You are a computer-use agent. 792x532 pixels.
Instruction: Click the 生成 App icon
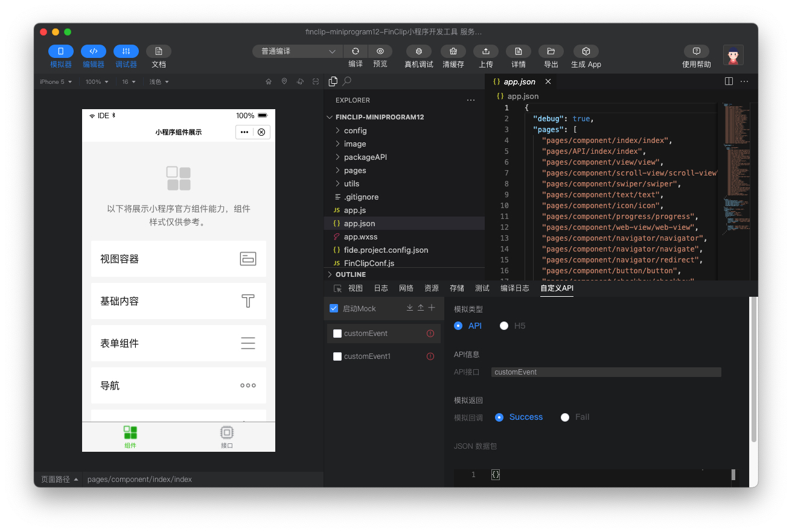586,51
